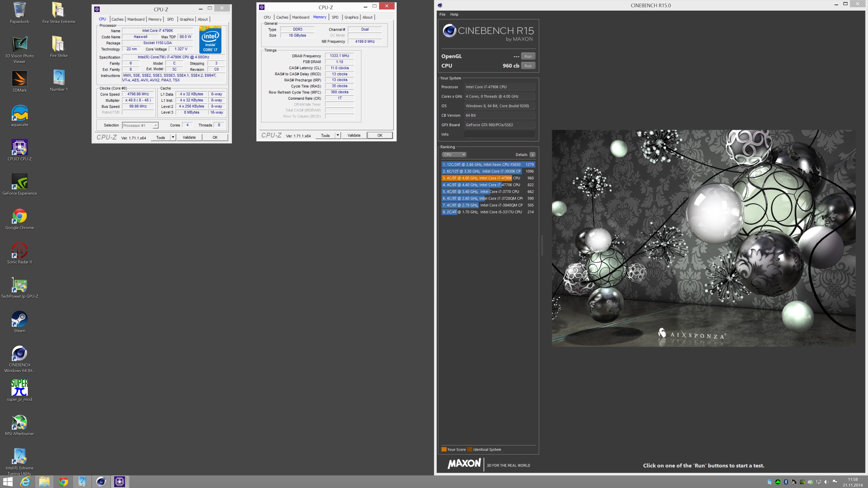Click the taskbar clock showing 11:58

(x=852, y=482)
